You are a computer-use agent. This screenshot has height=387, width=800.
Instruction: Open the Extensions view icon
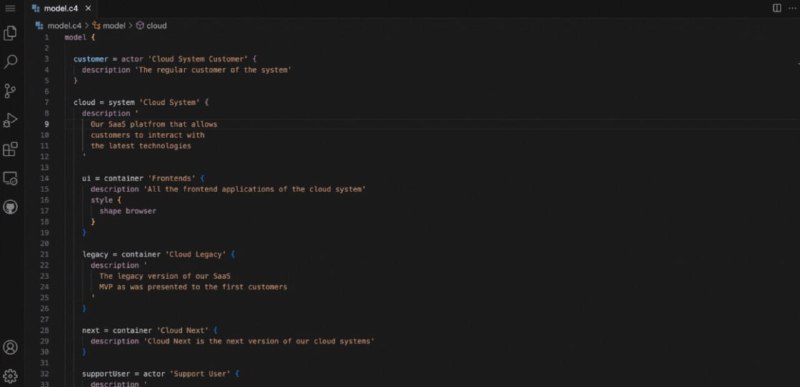[x=10, y=149]
